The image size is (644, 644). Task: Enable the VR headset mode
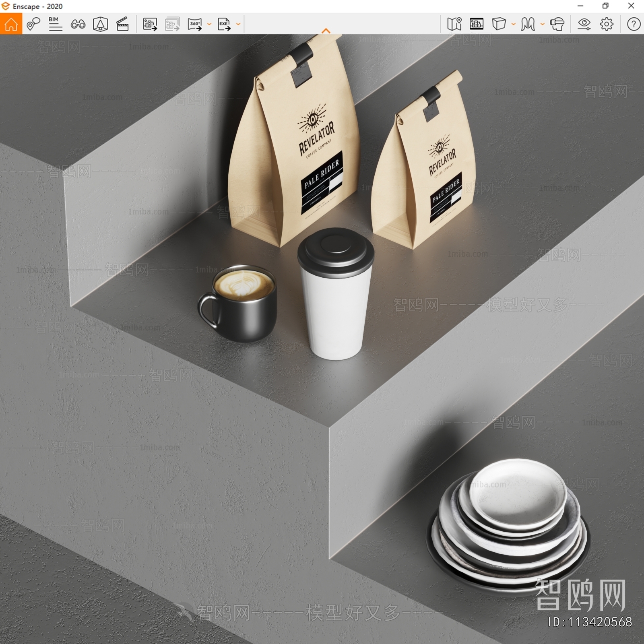pyautogui.click(x=557, y=24)
